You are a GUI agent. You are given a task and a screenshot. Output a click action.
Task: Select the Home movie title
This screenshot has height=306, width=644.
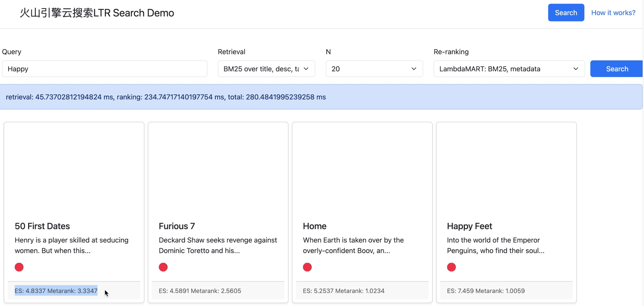tap(314, 226)
